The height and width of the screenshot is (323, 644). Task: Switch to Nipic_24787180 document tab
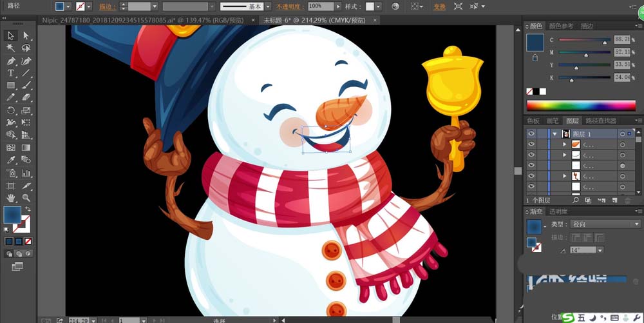(x=142, y=20)
